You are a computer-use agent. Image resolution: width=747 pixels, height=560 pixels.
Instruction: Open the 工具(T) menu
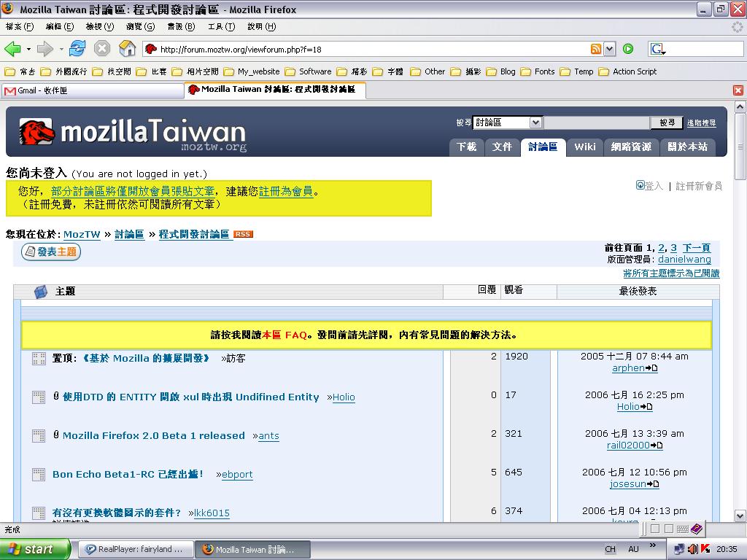point(221,26)
